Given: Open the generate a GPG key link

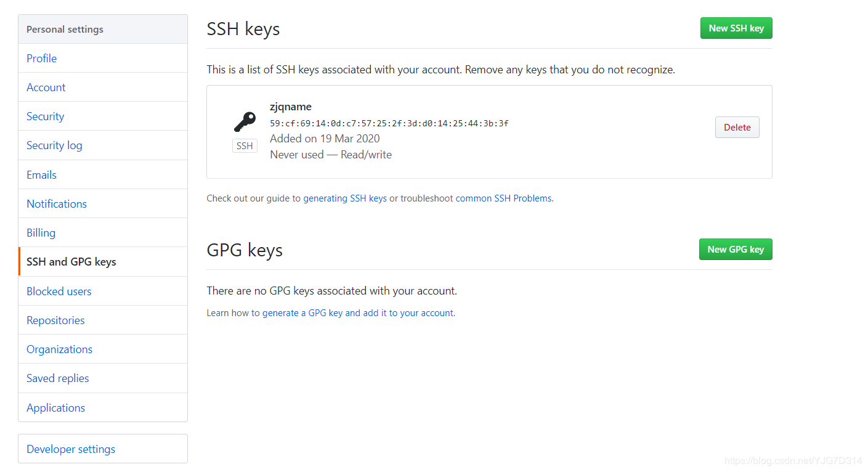Looking at the screenshot, I should pyautogui.click(x=358, y=313).
